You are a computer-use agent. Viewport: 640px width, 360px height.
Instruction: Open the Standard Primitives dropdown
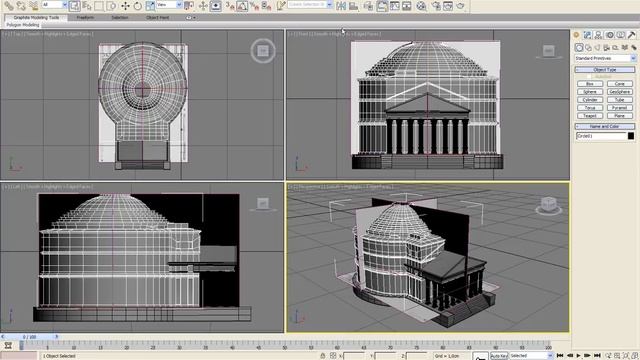pos(605,58)
